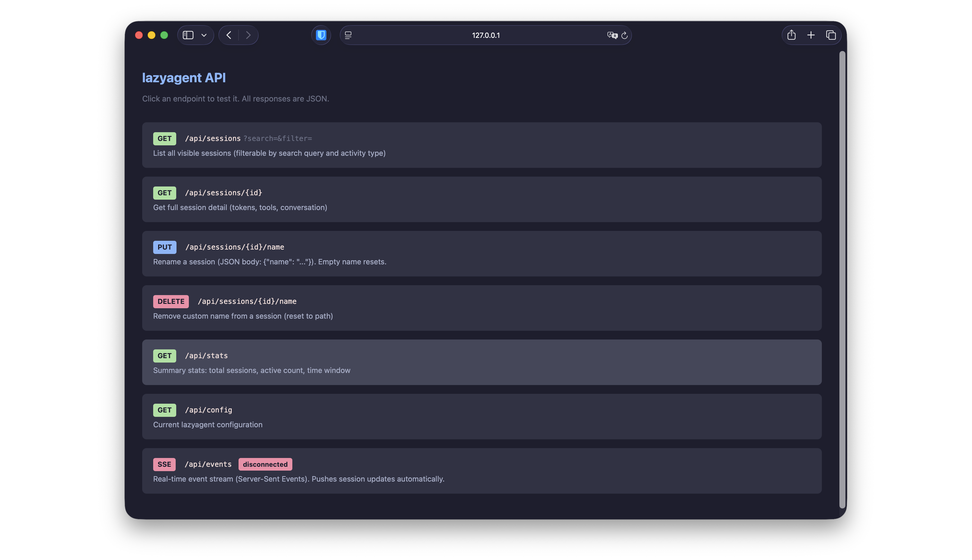Screen dimensions: 972x560
Task: Show the tab overview icon
Action: coord(831,35)
